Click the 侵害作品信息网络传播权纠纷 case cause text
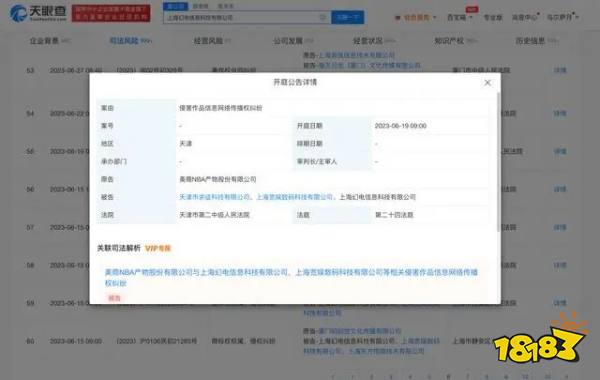The height and width of the screenshot is (380, 600). coord(221,108)
